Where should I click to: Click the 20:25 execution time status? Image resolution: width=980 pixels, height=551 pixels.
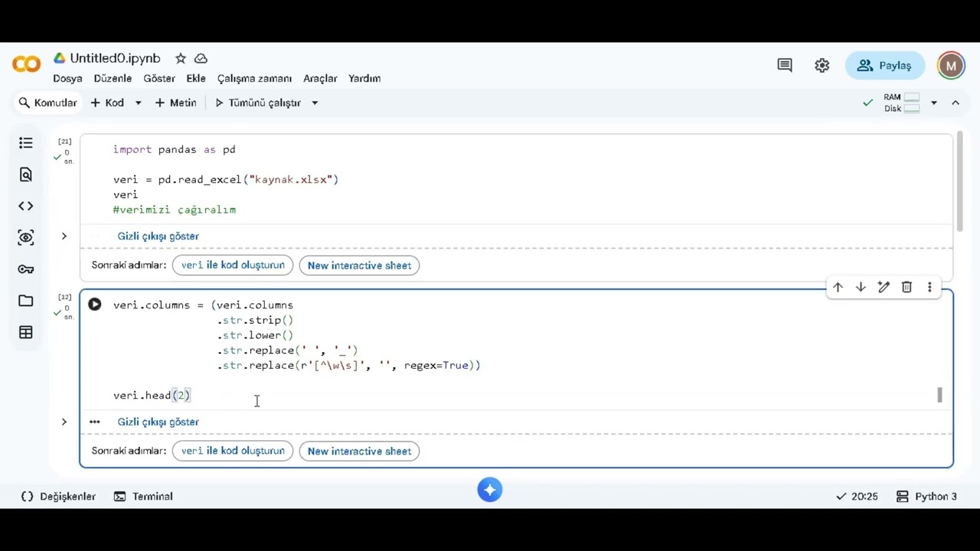click(x=857, y=497)
